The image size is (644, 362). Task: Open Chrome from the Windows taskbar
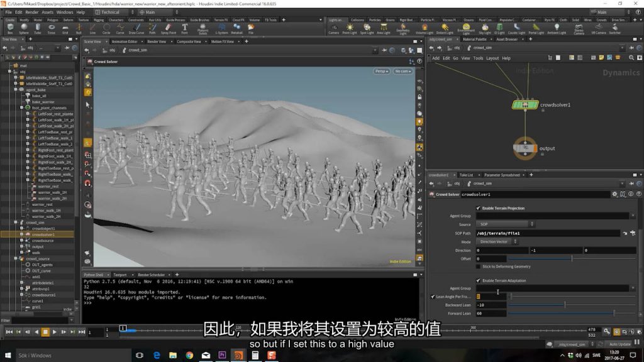189,355
